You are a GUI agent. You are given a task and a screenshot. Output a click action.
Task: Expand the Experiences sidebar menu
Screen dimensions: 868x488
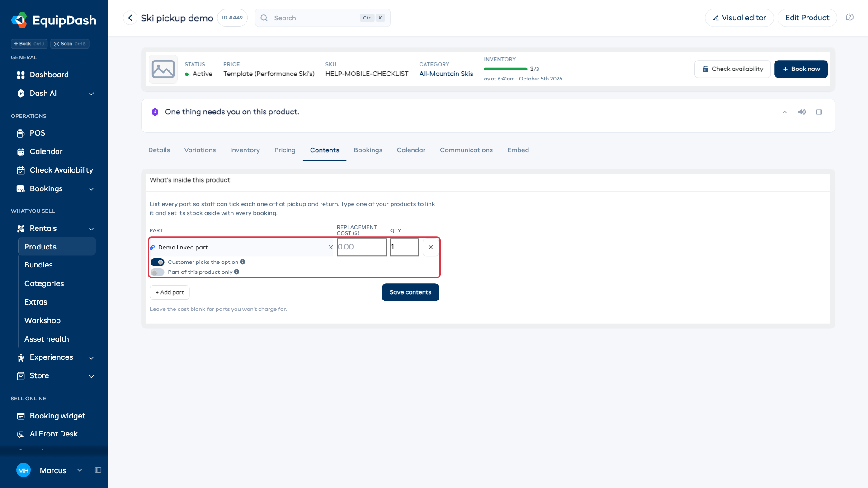pos(91,358)
